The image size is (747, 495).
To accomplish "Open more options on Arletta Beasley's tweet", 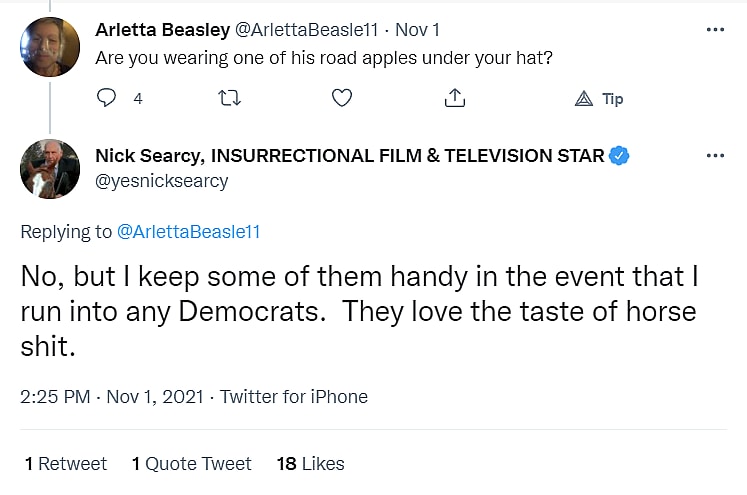I will [715, 30].
